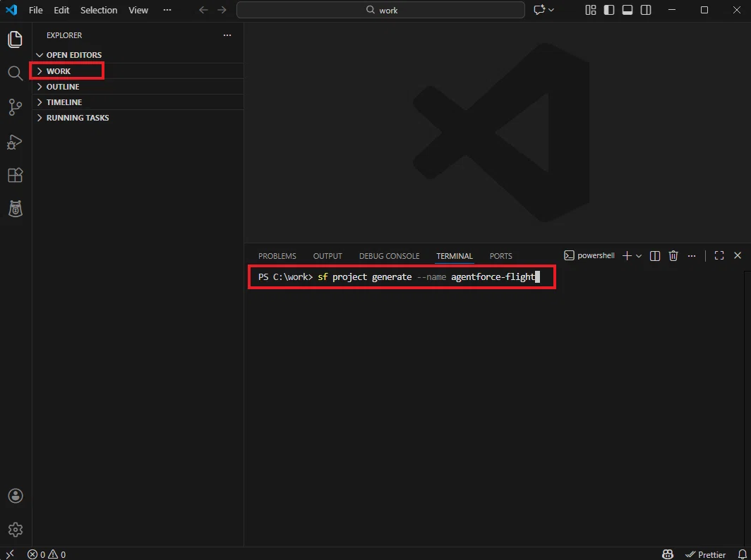Open the Accounts menu icon
The image size is (751, 560).
pyautogui.click(x=16, y=496)
